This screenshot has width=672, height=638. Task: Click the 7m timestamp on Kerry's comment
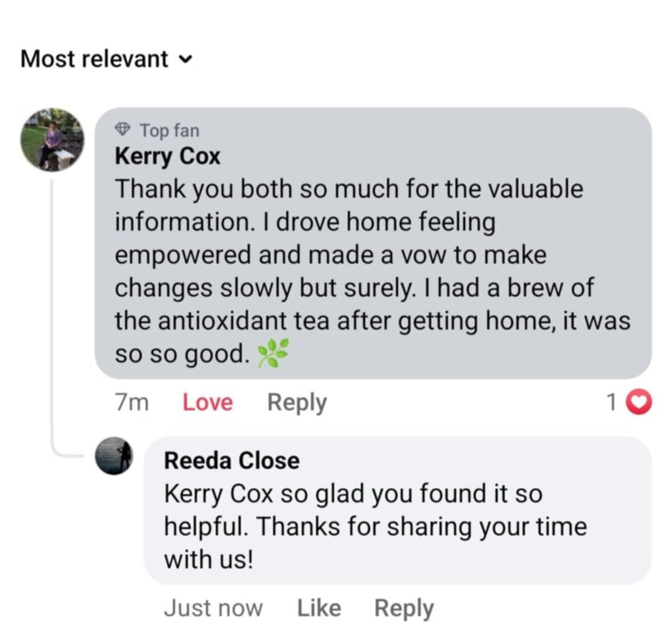(132, 403)
